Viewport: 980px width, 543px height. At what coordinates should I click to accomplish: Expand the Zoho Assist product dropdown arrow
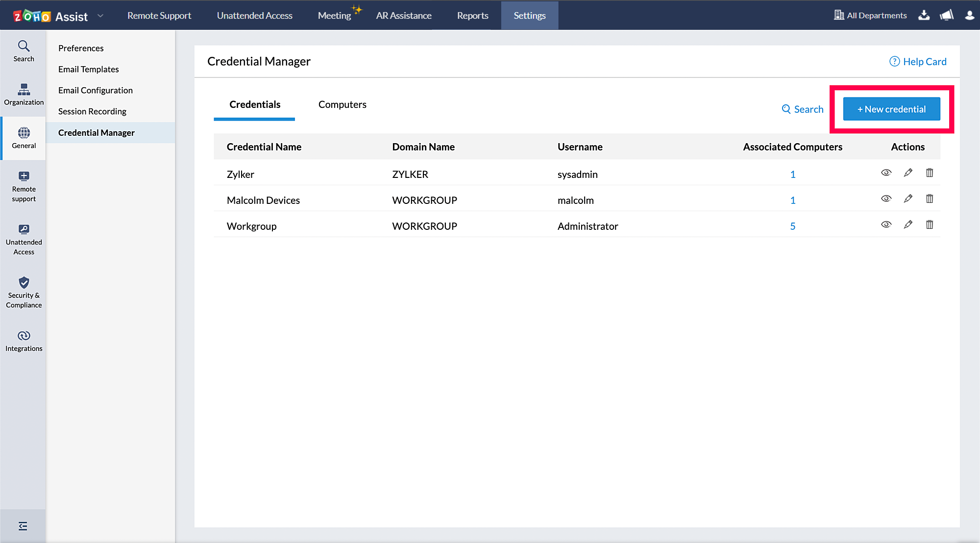coord(100,16)
